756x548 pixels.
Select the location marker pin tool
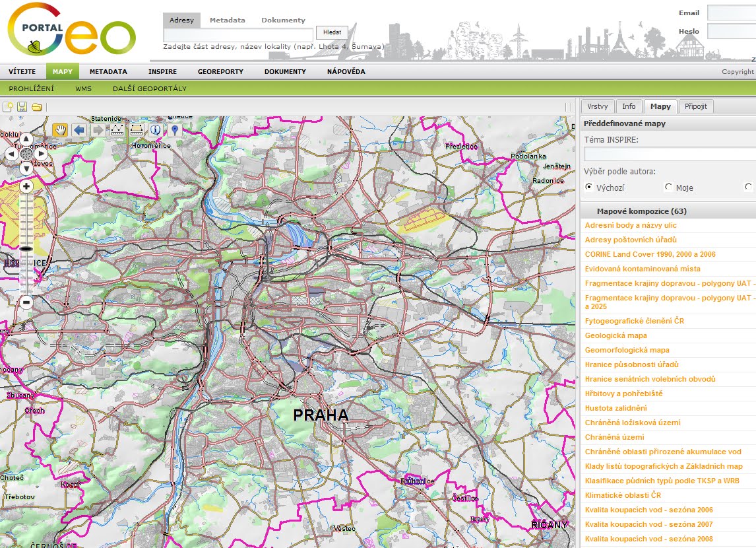pyautogui.click(x=175, y=130)
